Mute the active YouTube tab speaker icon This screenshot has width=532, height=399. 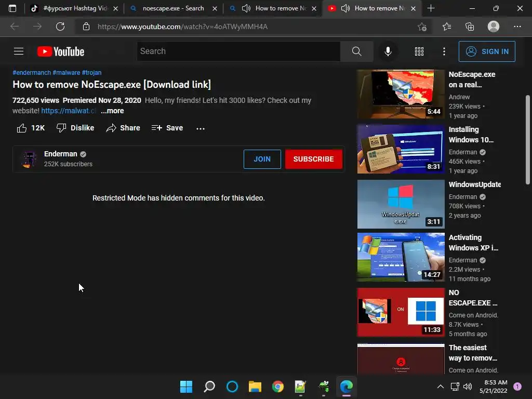click(x=345, y=8)
